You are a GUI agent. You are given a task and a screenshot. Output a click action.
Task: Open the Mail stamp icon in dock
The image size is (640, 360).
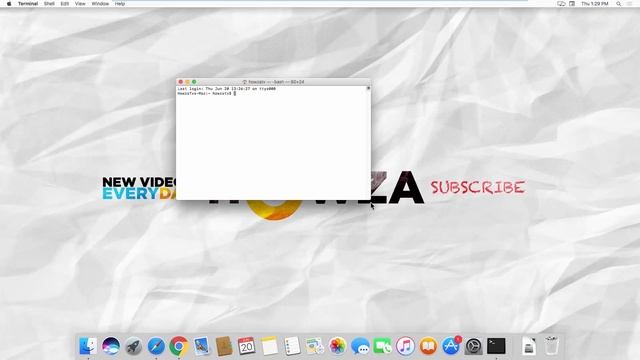click(x=201, y=346)
